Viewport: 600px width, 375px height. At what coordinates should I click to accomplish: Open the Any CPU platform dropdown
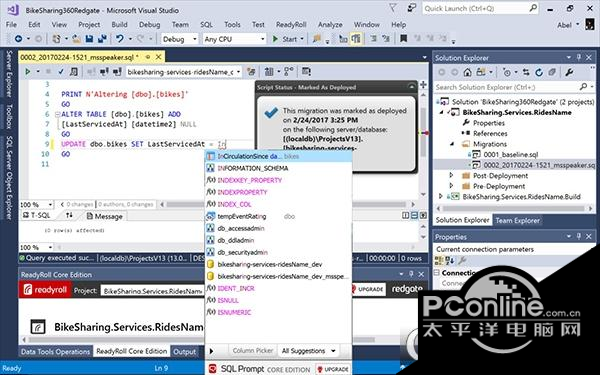tap(234, 39)
